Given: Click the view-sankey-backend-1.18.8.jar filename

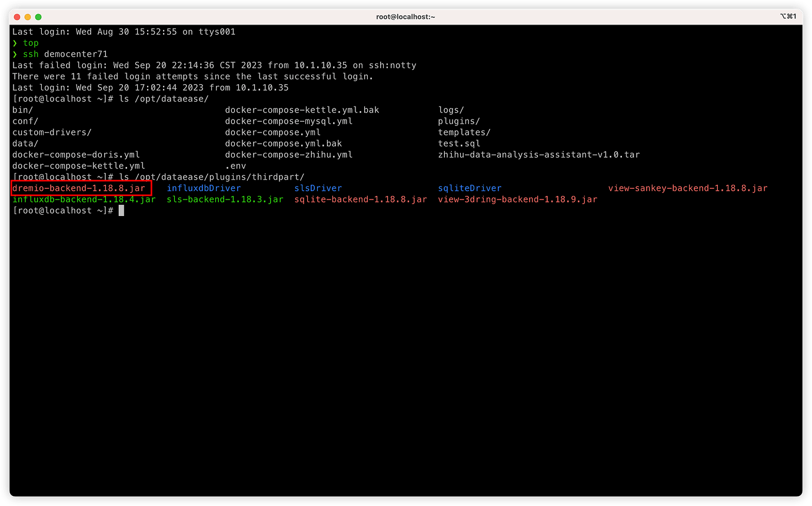Looking at the screenshot, I should click(687, 188).
